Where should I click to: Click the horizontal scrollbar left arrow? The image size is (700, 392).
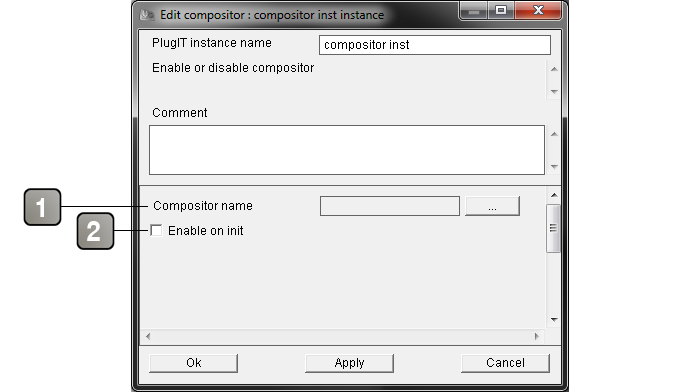148,336
